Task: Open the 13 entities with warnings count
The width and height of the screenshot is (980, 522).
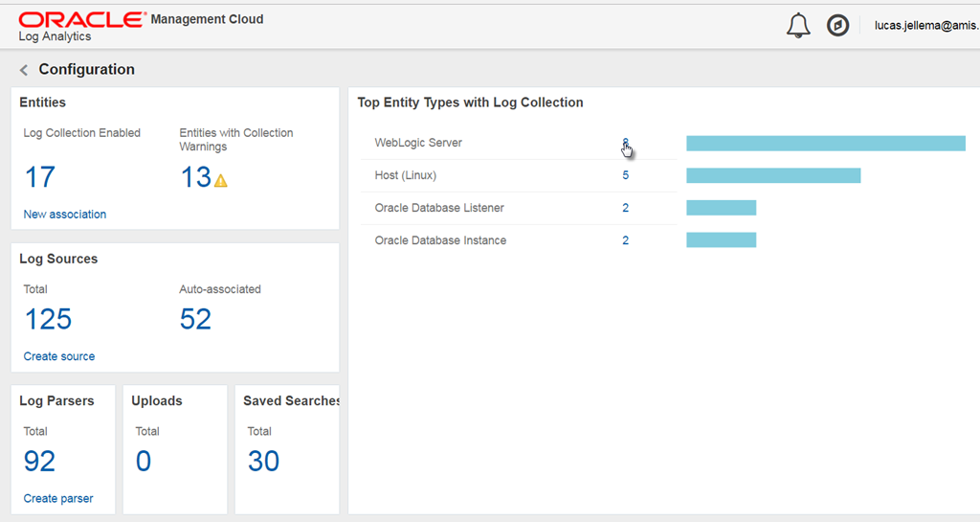Action: [195, 177]
